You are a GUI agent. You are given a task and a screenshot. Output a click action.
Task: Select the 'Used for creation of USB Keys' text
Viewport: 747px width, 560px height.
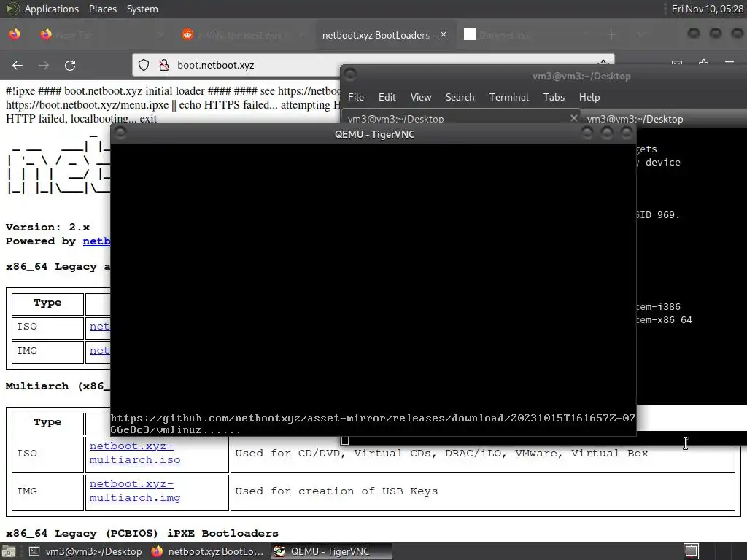[x=336, y=491]
